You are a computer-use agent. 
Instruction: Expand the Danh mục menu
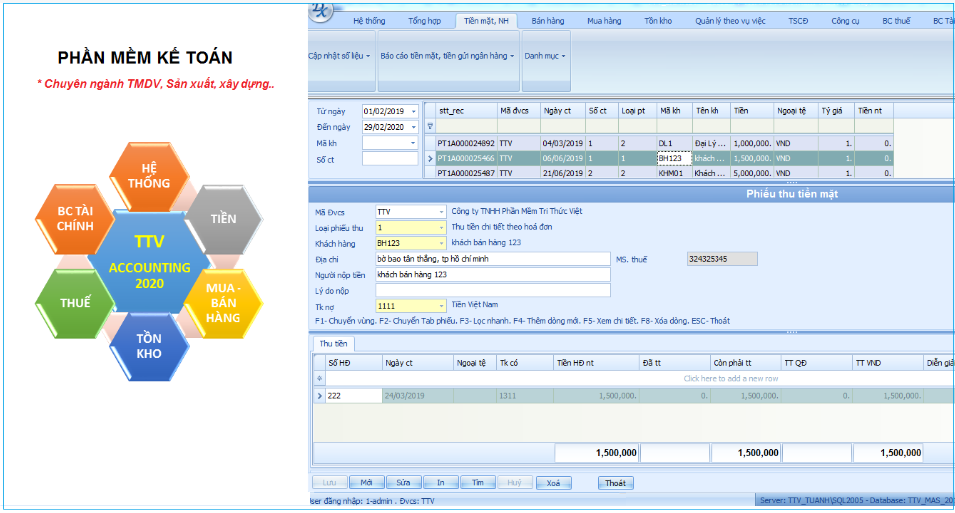[545, 56]
